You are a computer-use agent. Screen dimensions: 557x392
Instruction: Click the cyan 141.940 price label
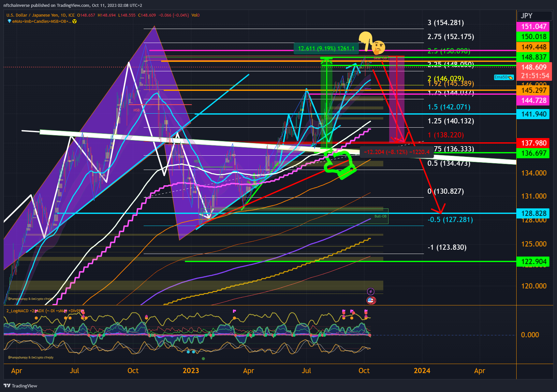533,114
